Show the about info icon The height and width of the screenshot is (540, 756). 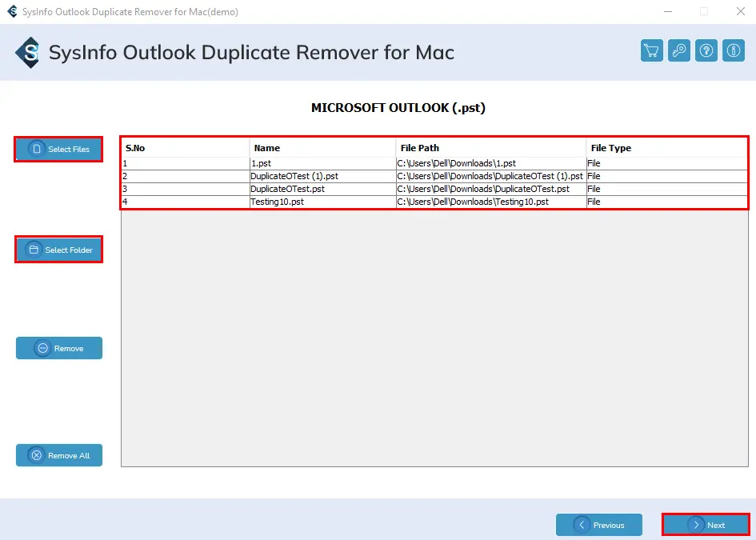[x=734, y=50]
